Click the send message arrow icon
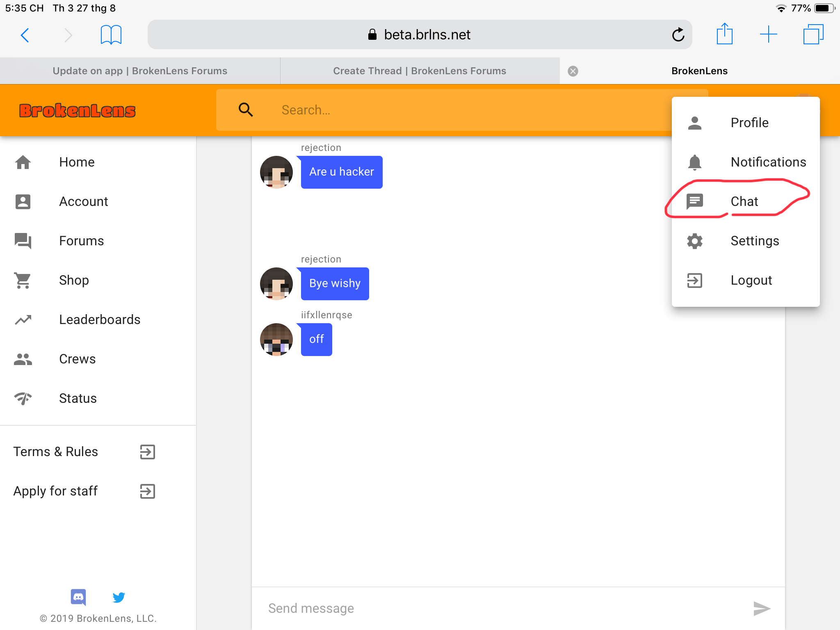Image resolution: width=840 pixels, height=630 pixels. coord(762,608)
